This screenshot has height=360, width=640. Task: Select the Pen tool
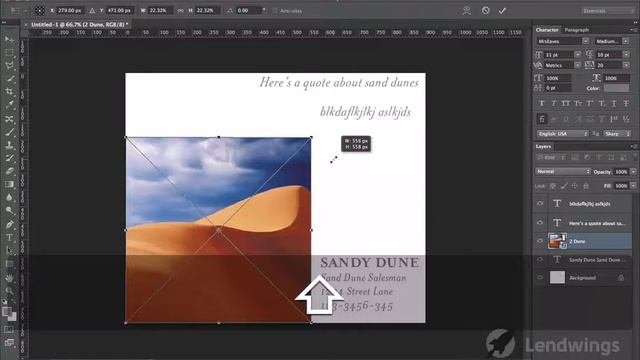tap(9, 224)
